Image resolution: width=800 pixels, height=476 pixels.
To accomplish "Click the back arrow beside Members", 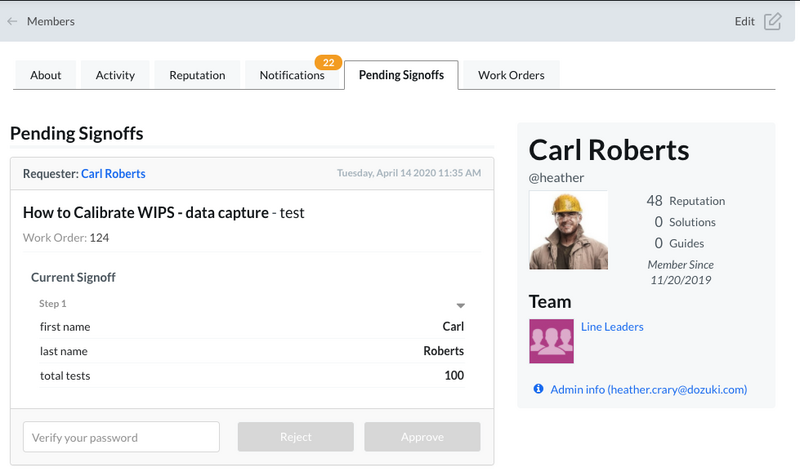I will click(x=12, y=21).
